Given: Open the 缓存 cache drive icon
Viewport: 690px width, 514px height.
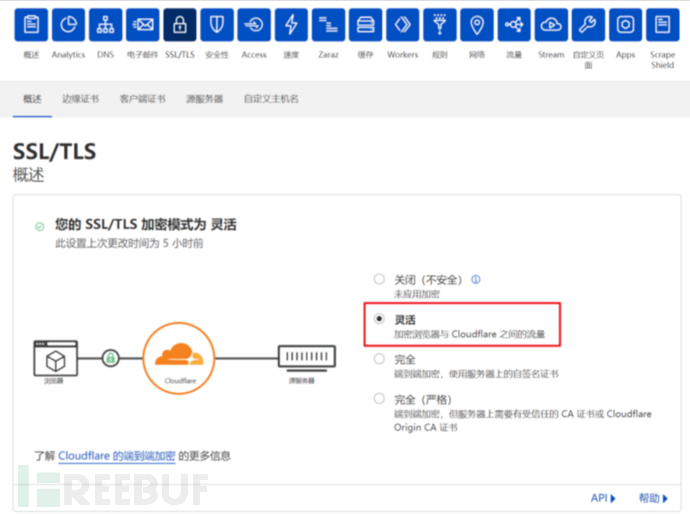Looking at the screenshot, I should tap(366, 25).
